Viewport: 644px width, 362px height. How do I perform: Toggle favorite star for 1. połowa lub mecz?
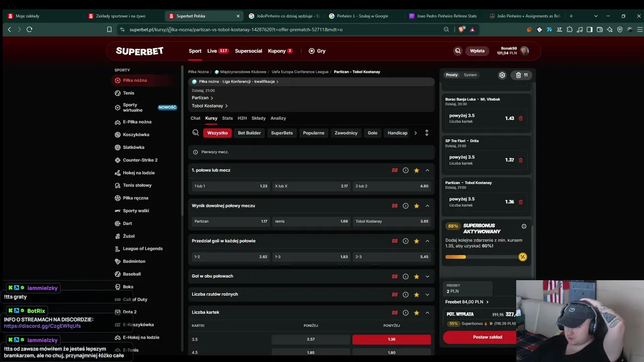417,170
